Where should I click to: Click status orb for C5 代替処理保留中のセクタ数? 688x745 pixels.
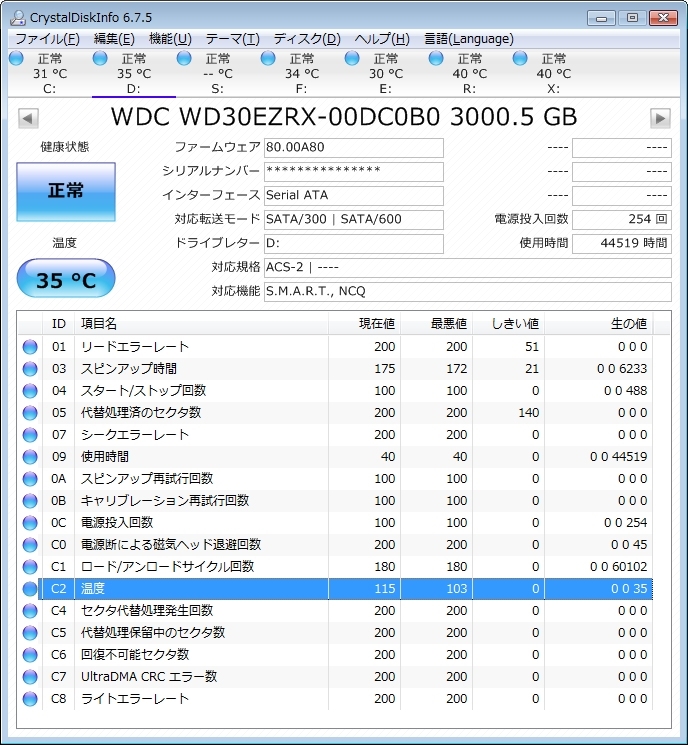click(30, 633)
